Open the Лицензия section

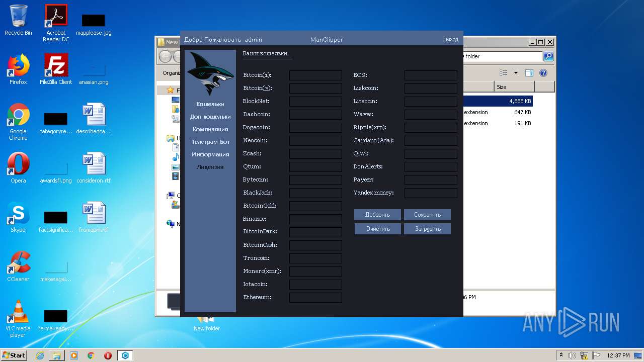coord(210,167)
